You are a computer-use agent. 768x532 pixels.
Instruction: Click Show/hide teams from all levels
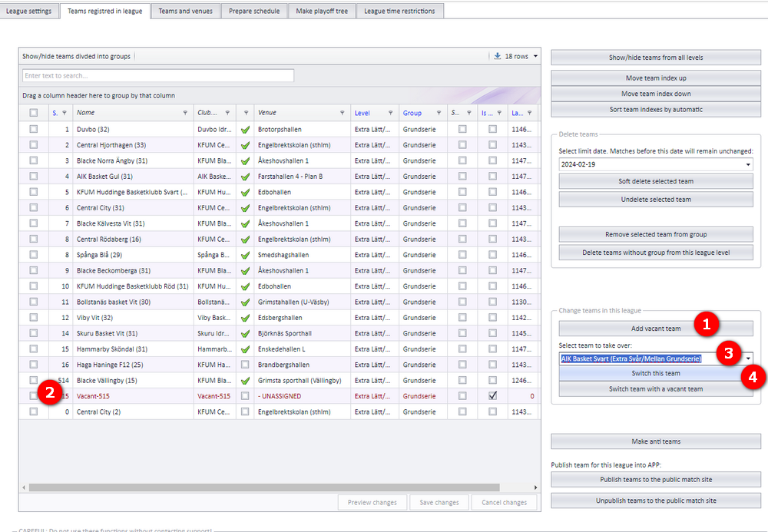656,58
